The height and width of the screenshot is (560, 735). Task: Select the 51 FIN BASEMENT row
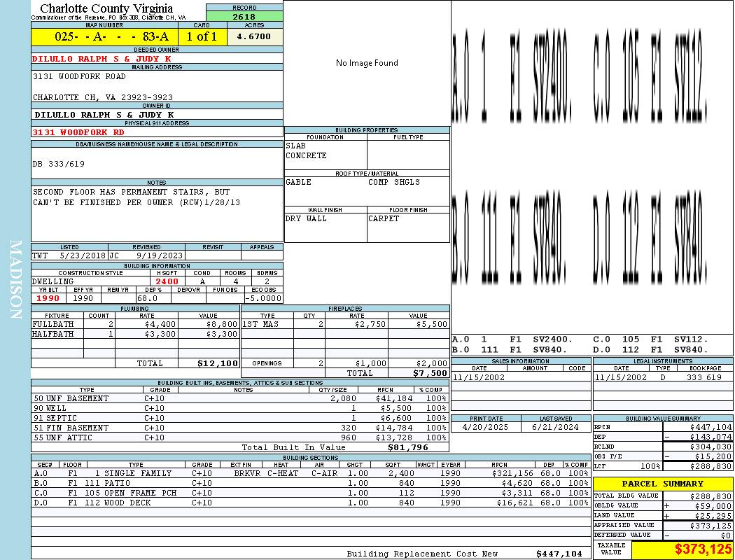point(240,428)
